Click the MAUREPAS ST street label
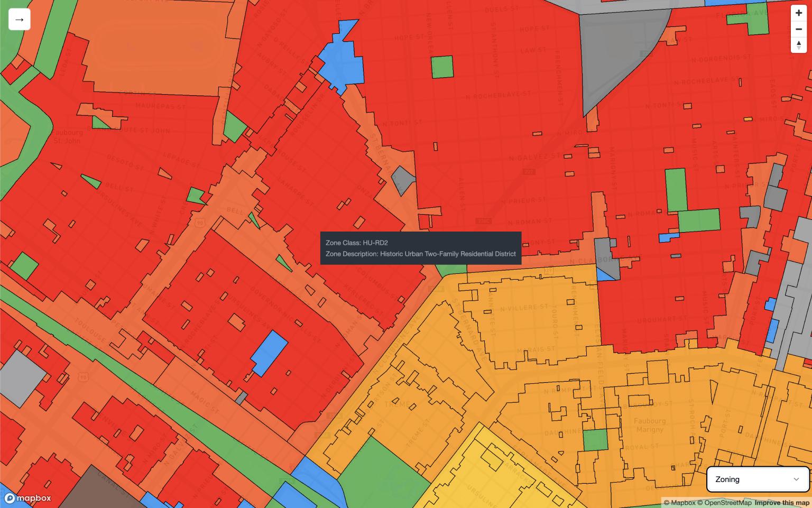 tap(161, 106)
